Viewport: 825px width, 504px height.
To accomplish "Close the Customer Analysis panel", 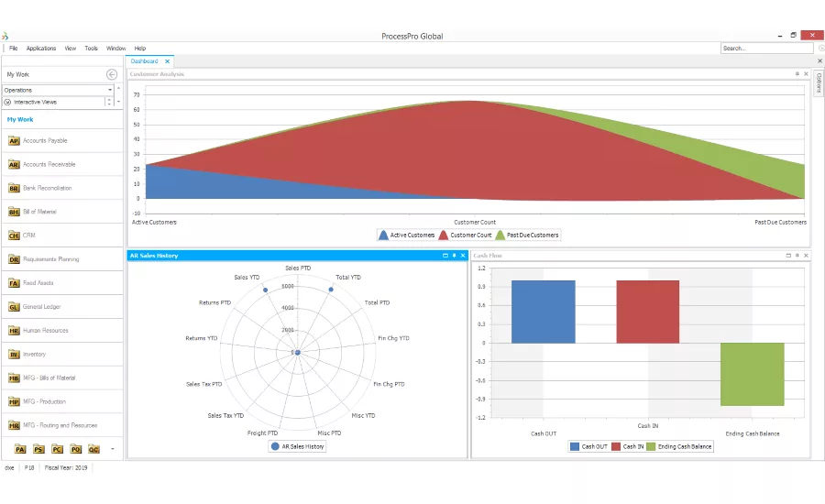I will click(806, 74).
